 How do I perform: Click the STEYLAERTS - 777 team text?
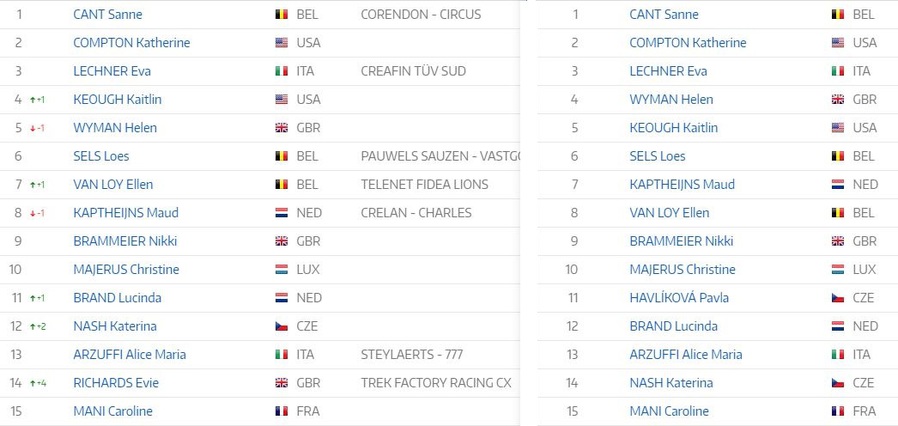click(x=412, y=354)
